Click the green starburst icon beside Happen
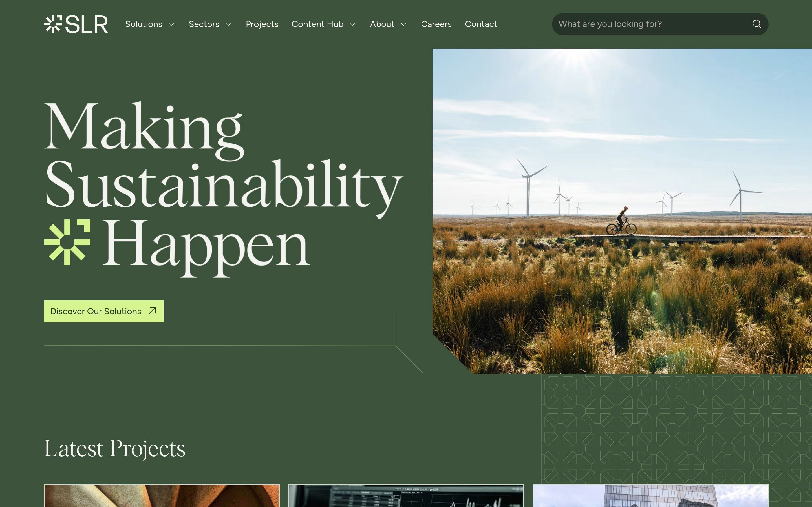The height and width of the screenshot is (507, 812). 67,242
